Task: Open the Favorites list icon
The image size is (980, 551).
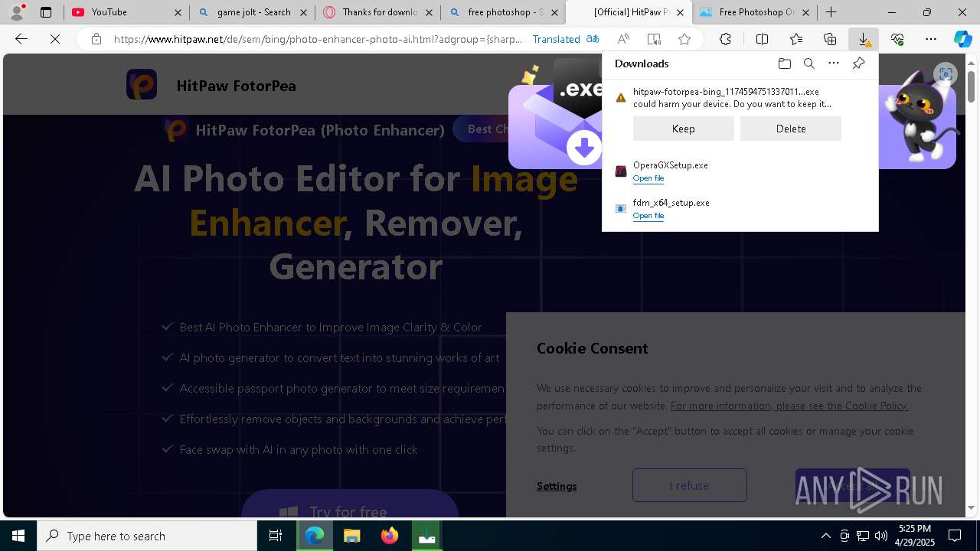Action: (x=796, y=39)
